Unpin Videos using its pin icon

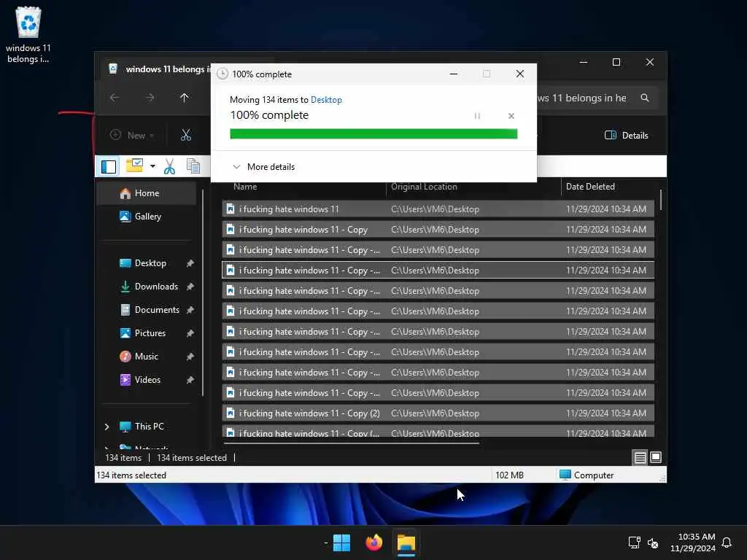coord(190,380)
